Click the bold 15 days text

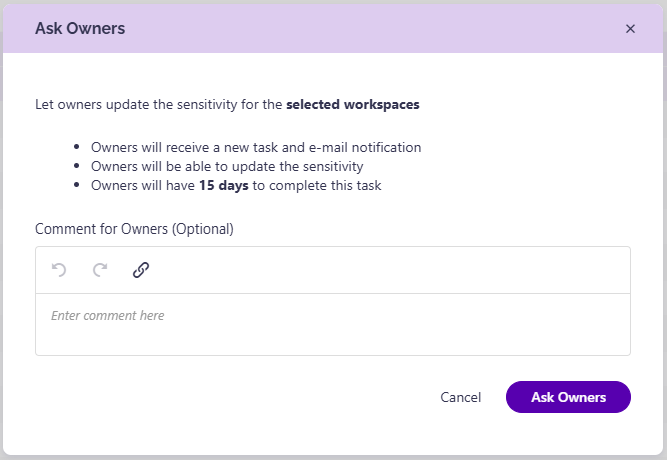[x=224, y=186]
